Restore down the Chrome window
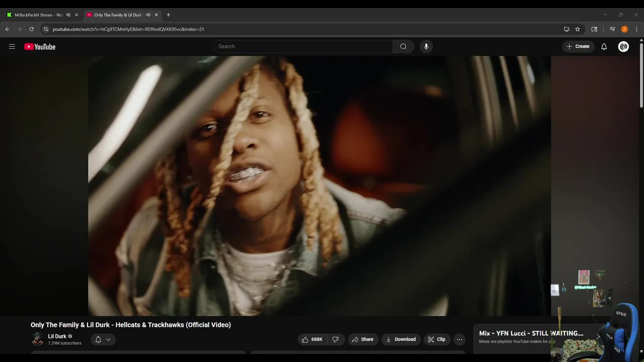 (x=621, y=15)
